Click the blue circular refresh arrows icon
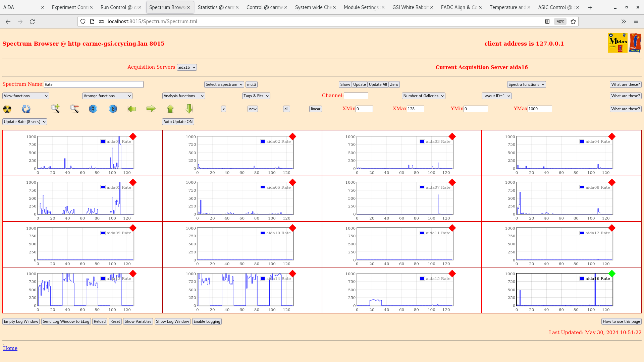This screenshot has width=644, height=362. coord(26,109)
